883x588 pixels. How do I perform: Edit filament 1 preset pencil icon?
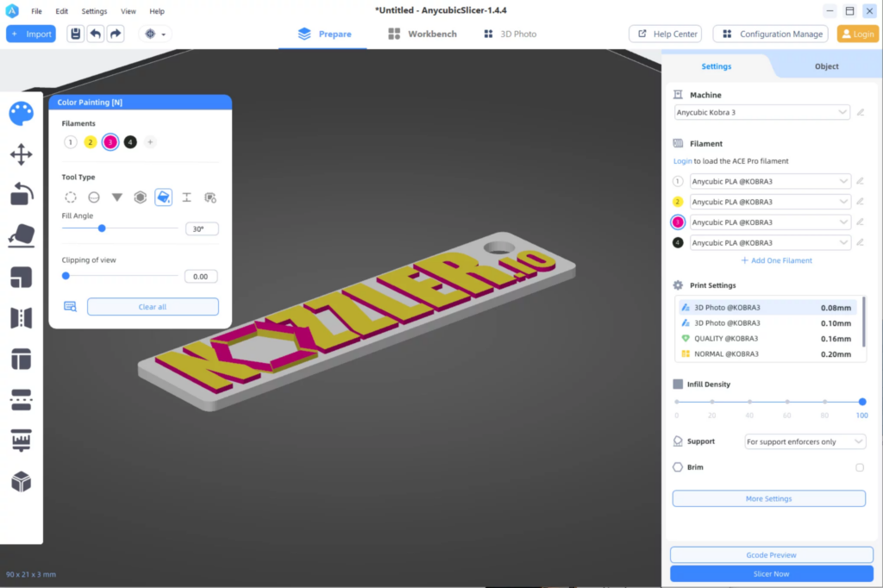coord(860,181)
